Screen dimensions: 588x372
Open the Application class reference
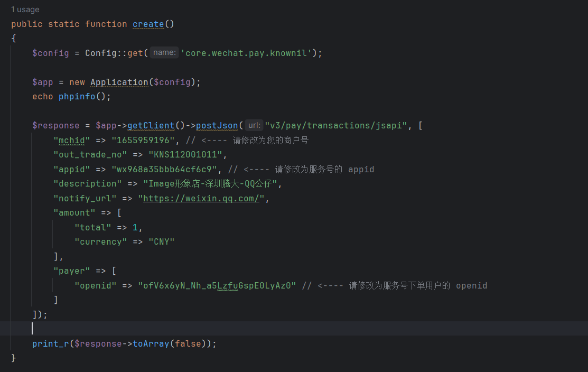(x=119, y=82)
